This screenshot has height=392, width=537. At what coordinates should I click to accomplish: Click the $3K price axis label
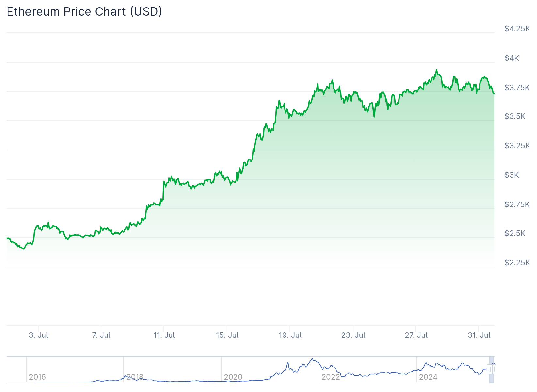[512, 175]
